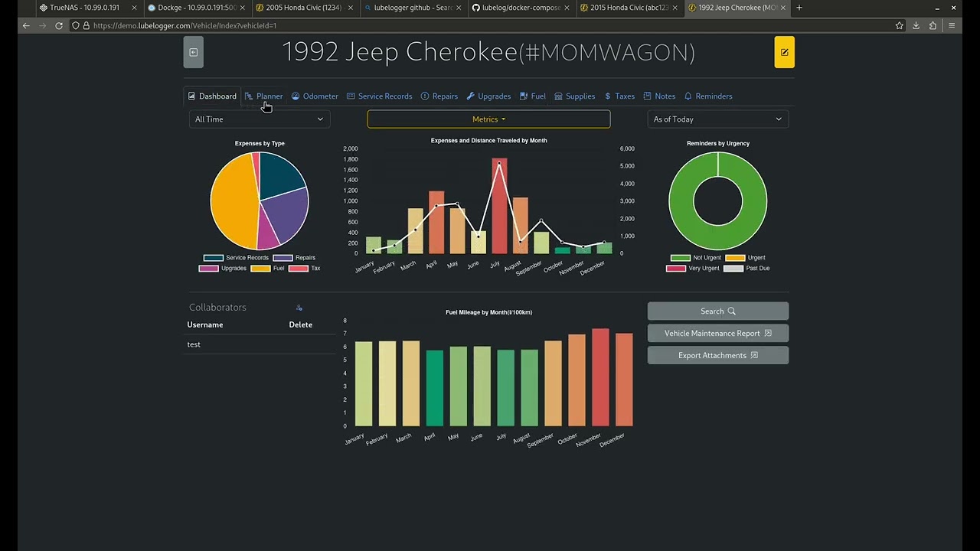Switch to the 2005 Honda Civic browser tab

pos(305,8)
